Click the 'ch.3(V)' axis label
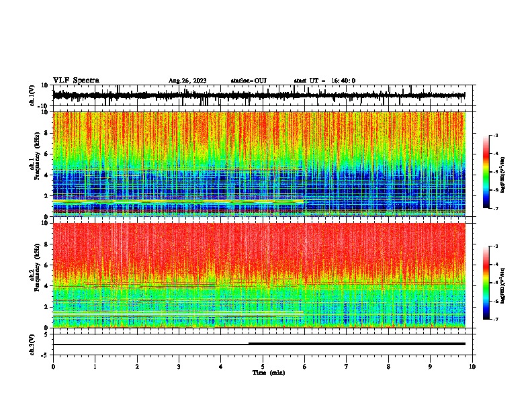Screen dimensions: 532x411 pos(32,345)
